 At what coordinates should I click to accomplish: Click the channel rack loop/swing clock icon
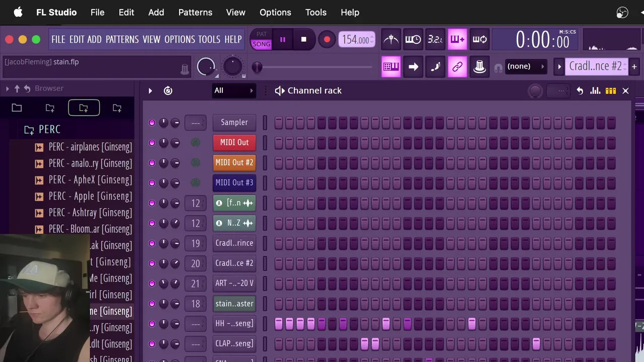[x=168, y=90]
